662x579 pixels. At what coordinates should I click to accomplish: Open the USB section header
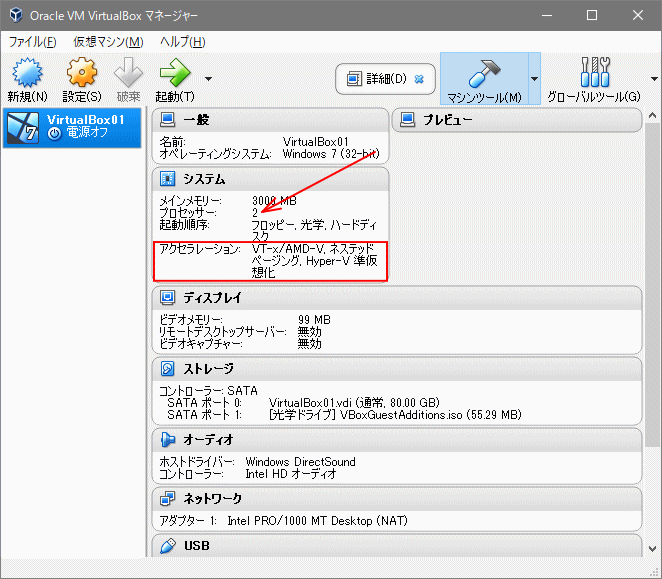tap(397, 546)
